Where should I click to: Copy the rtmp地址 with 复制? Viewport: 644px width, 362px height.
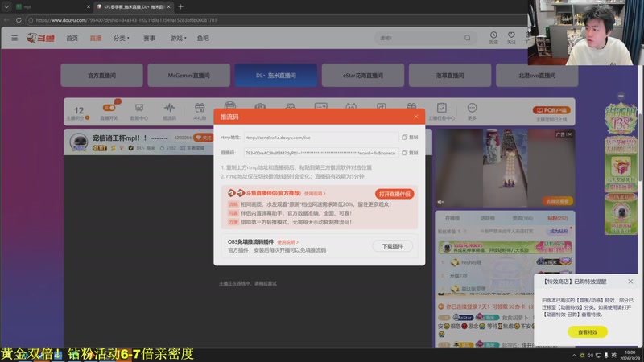click(410, 138)
